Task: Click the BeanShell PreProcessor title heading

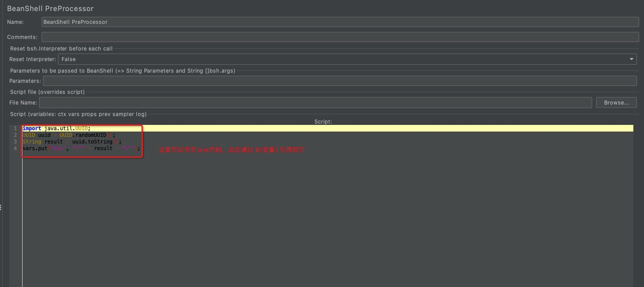Action: [x=50, y=8]
